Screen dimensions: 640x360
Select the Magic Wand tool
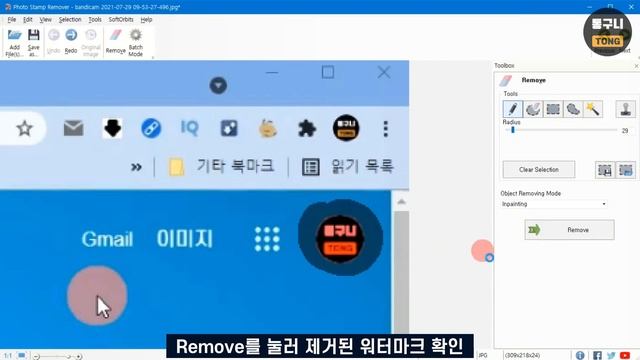tap(593, 109)
